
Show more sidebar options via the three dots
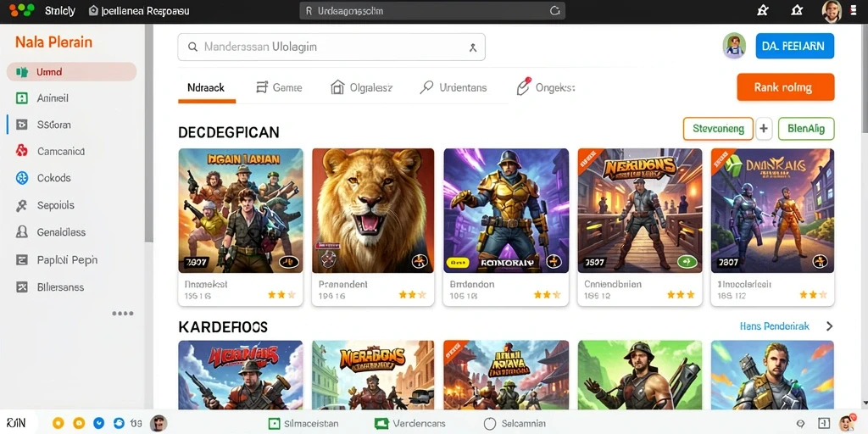tap(122, 314)
